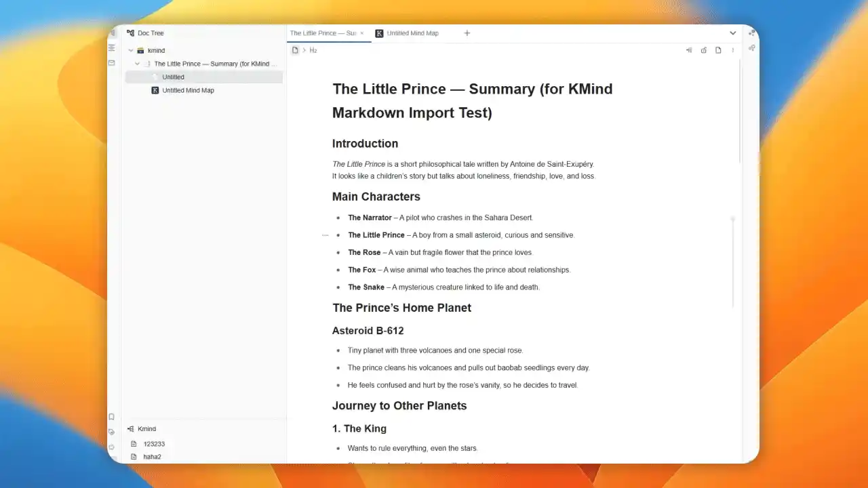Open the tab list dropdown chevron
Viewport: 868px width, 488px height.
pyautogui.click(x=733, y=33)
